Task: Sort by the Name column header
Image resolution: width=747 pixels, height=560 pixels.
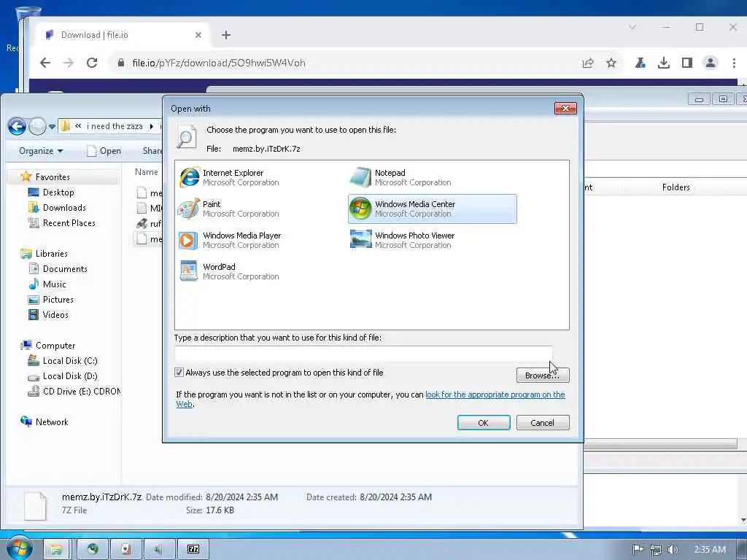Action: point(146,172)
